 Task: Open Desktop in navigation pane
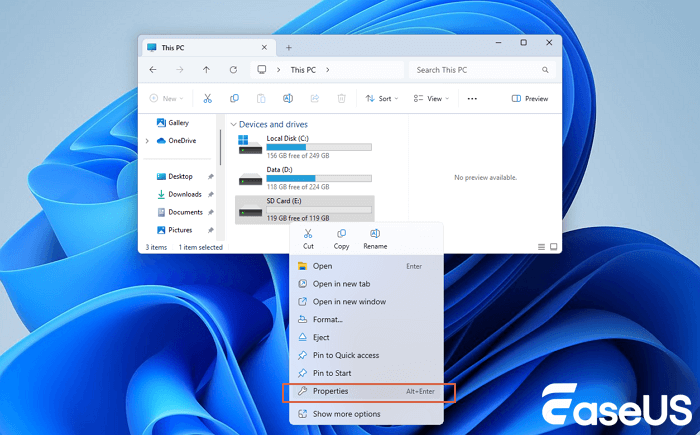click(175, 176)
